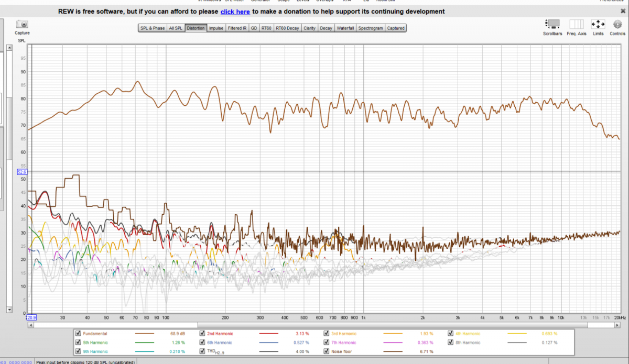This screenshot has height=364, width=629.
Task: Click the Capture camera icon
Action: (22, 25)
